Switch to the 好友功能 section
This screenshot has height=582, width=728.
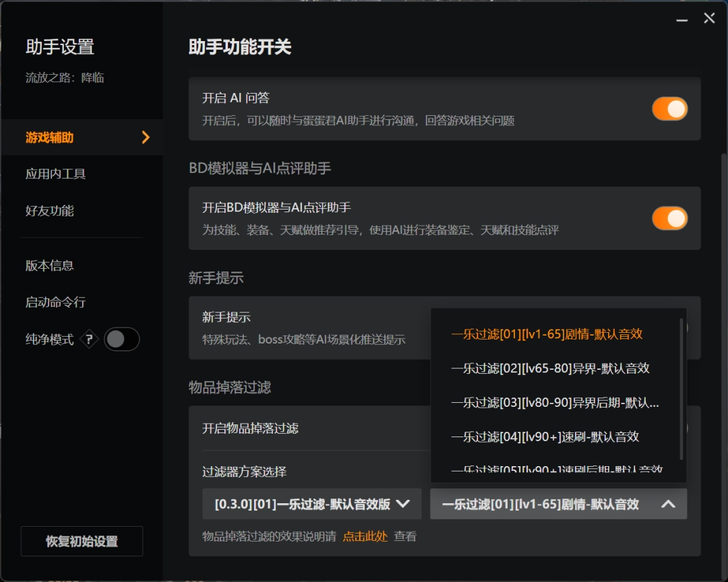click(50, 211)
